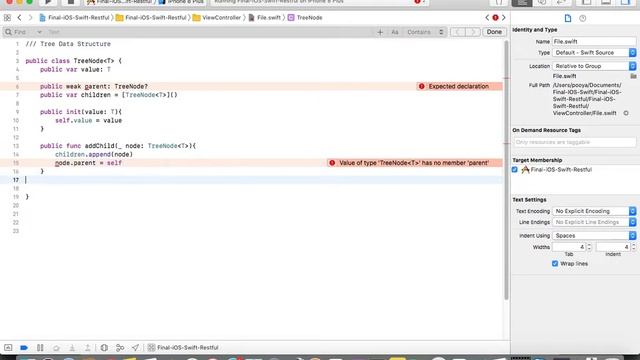The image size is (640, 360).
Task: Click the Run button in toolbar
Action: pos(48,2)
